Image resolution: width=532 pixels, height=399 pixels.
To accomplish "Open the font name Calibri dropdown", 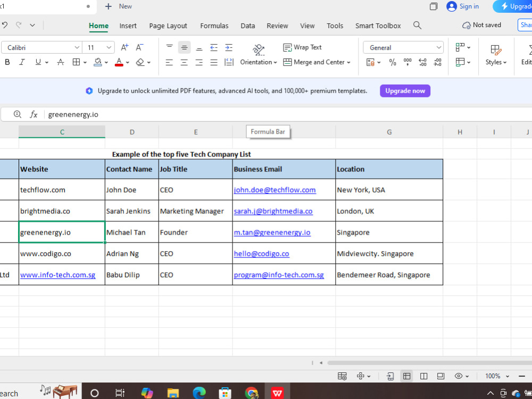I will [x=77, y=47].
